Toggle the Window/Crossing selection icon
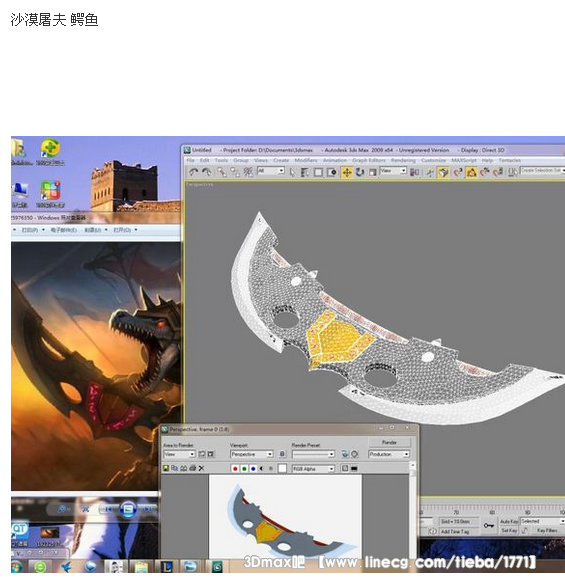565x579 pixels. tap(332, 172)
